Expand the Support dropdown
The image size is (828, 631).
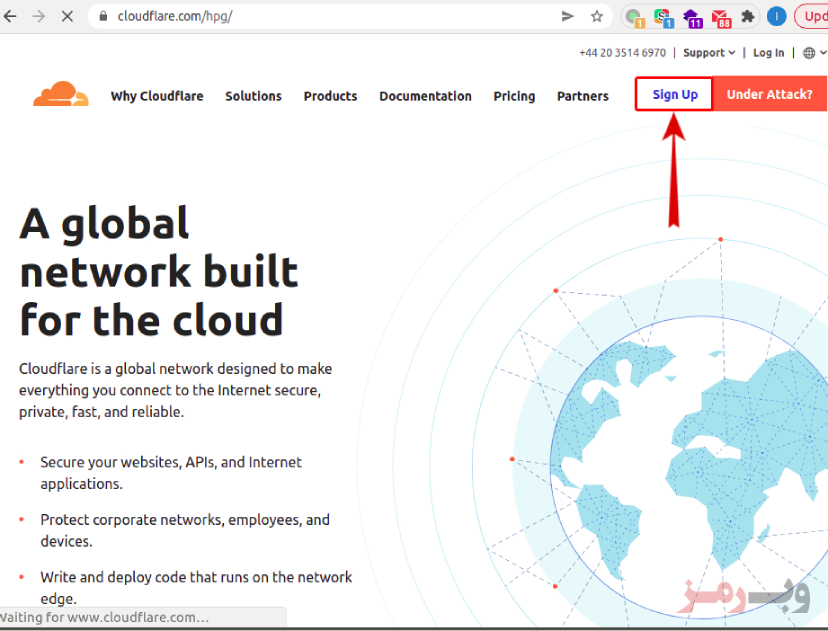pos(709,53)
